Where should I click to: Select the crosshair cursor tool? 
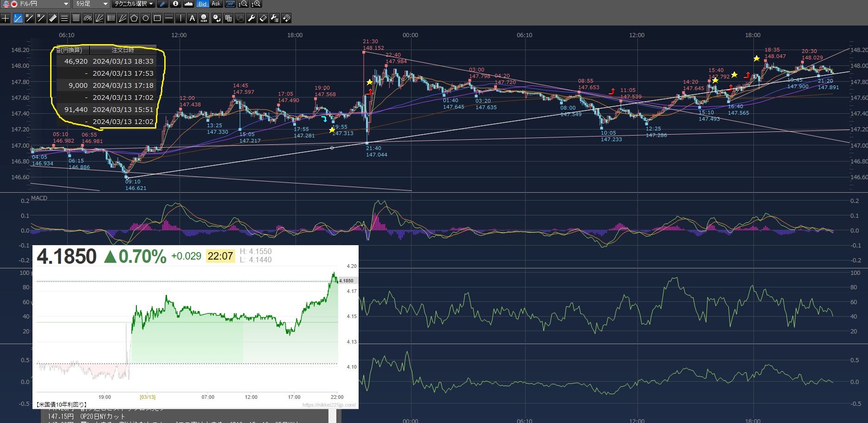tap(6, 19)
